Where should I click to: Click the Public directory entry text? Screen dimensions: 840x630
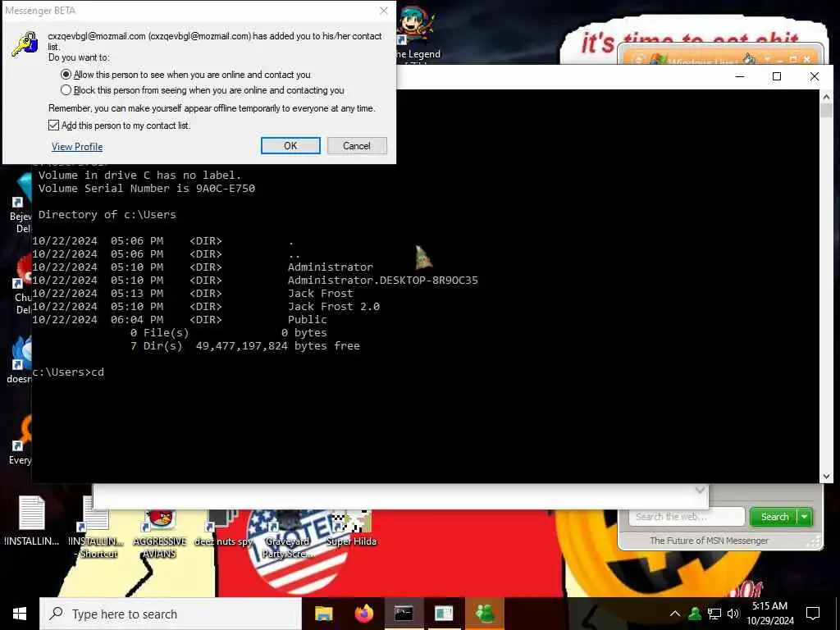coord(307,320)
